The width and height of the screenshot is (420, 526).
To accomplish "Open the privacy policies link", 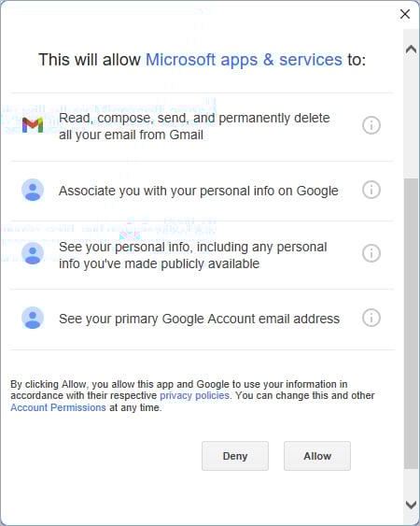I will pyautogui.click(x=194, y=395).
